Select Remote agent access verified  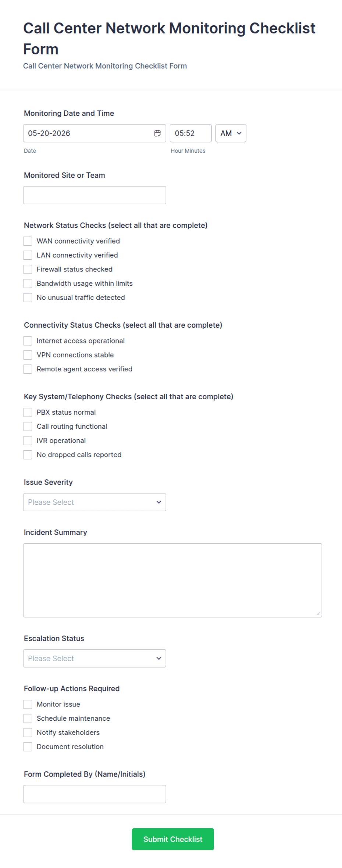28,369
